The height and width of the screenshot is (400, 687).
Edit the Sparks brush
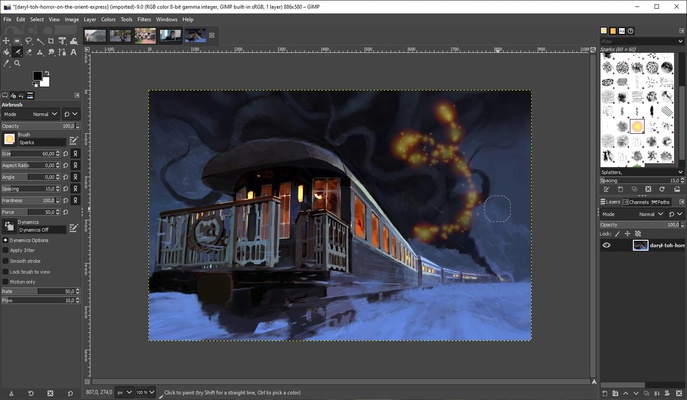pyautogui.click(x=74, y=140)
